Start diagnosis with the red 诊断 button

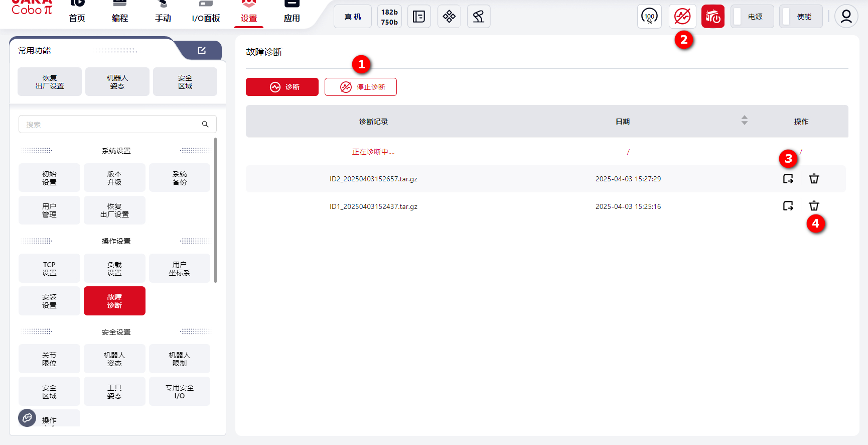282,87
